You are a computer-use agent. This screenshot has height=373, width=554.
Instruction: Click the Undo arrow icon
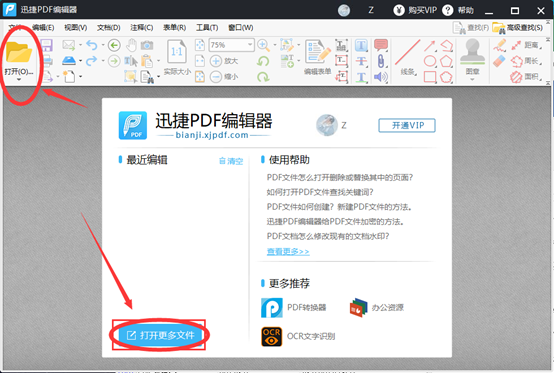click(92, 45)
